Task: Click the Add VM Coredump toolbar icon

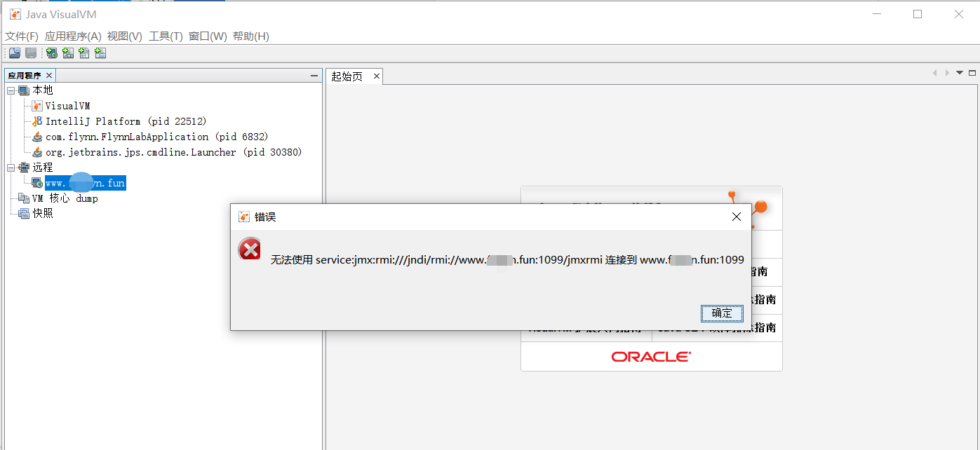Action: point(84,53)
